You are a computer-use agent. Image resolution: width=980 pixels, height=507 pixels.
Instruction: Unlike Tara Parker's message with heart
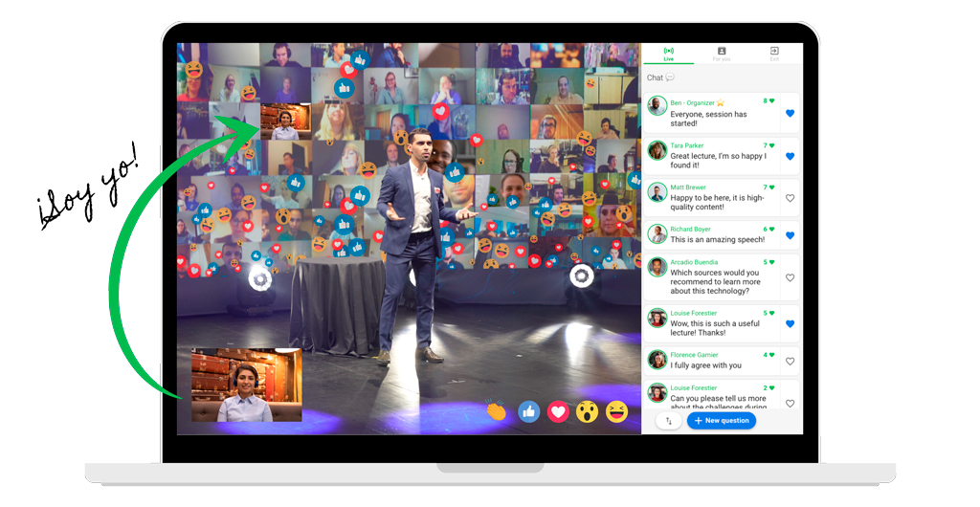coord(790,156)
